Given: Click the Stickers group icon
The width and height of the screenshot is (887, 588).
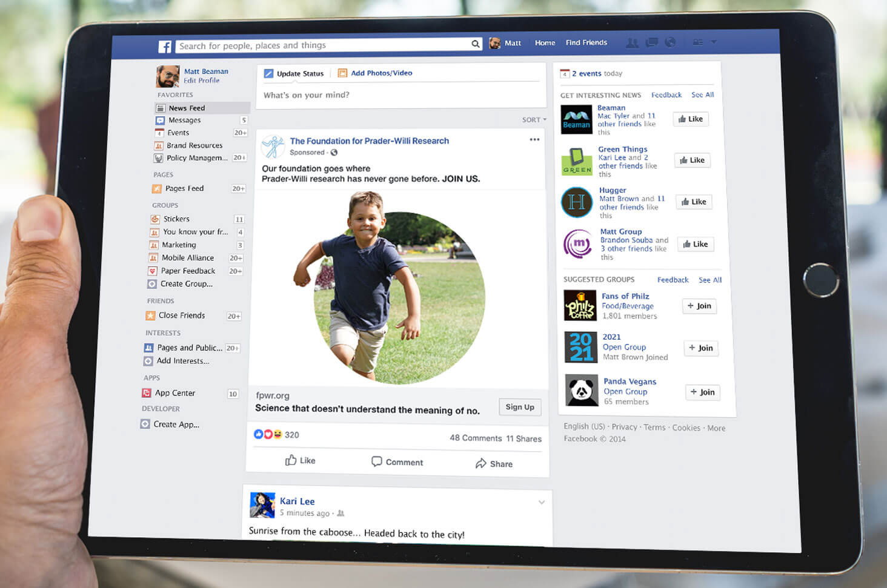Looking at the screenshot, I should (155, 219).
